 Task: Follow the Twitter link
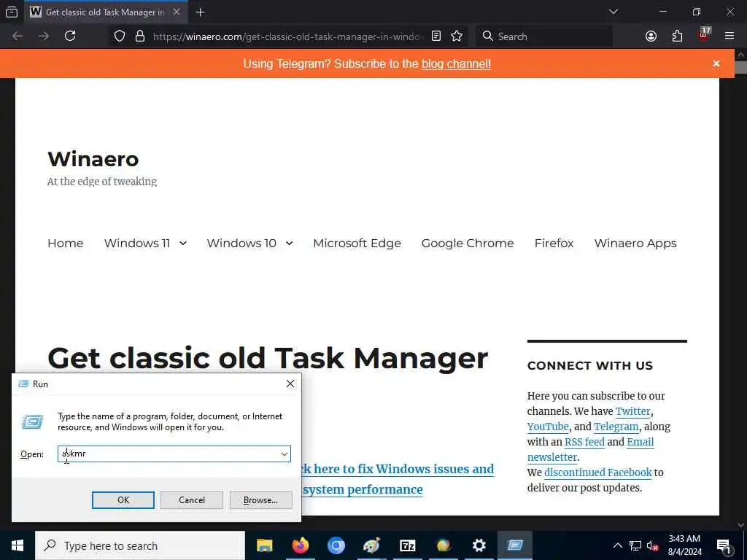632,411
